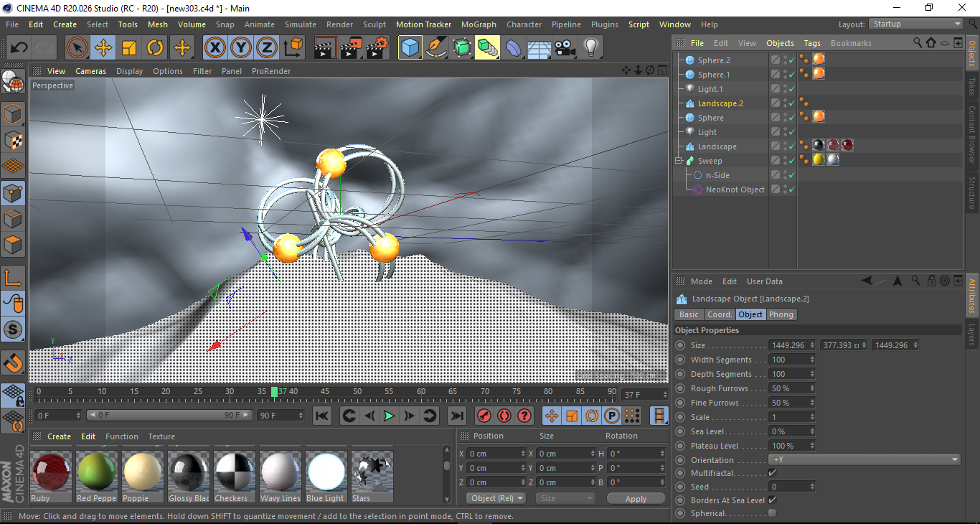Click Go to End of animation
The image size is (980, 524).
pyautogui.click(x=456, y=416)
